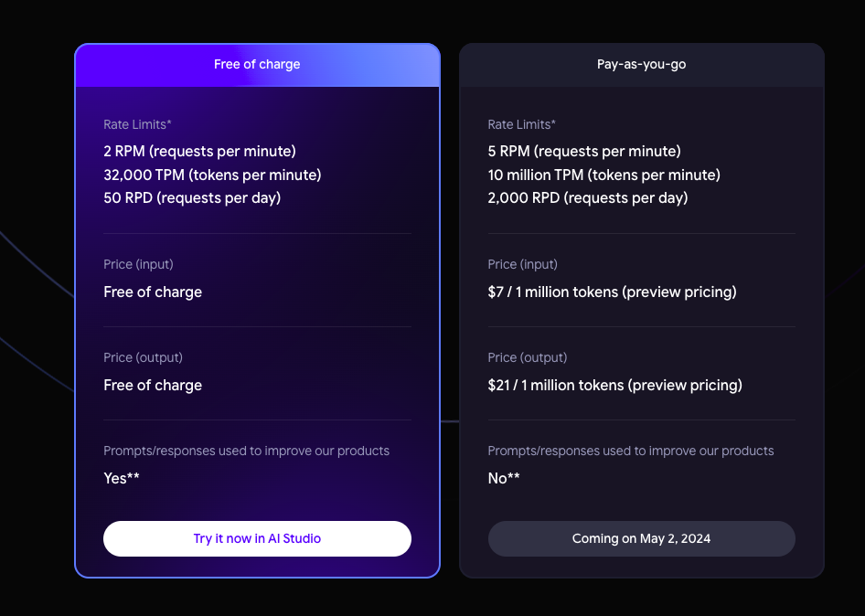Click the Yes** value in the free card
The image size is (865, 616).
pyautogui.click(x=122, y=478)
